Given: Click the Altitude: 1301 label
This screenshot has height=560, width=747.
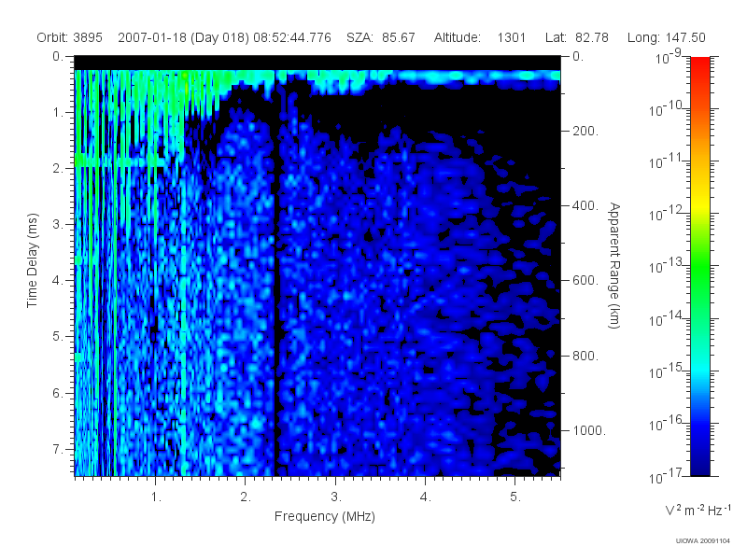Looking at the screenshot, I should (479, 37).
